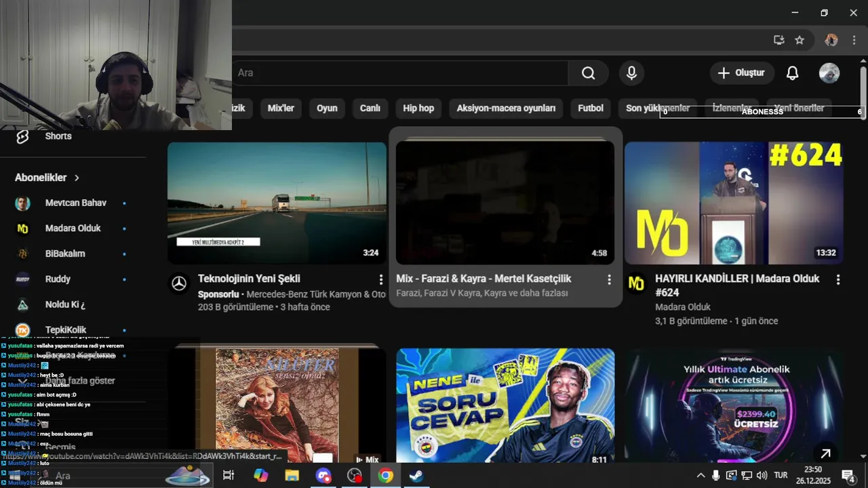
Task: Open the network icon in the system tray
Action: point(747,476)
